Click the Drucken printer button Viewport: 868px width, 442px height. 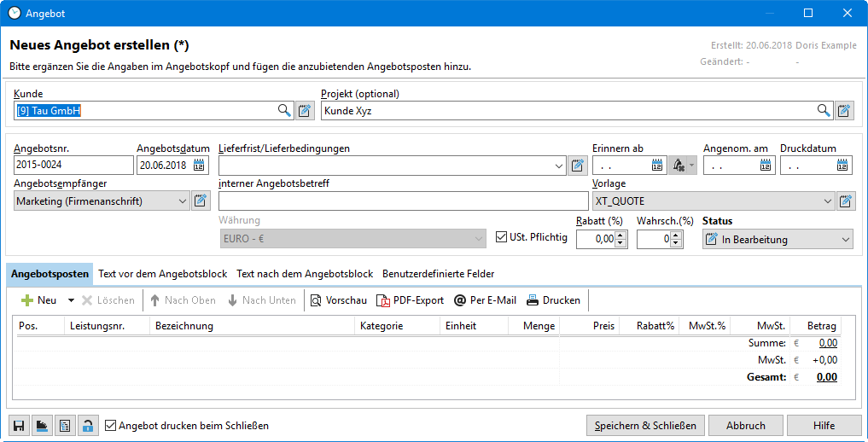click(553, 300)
